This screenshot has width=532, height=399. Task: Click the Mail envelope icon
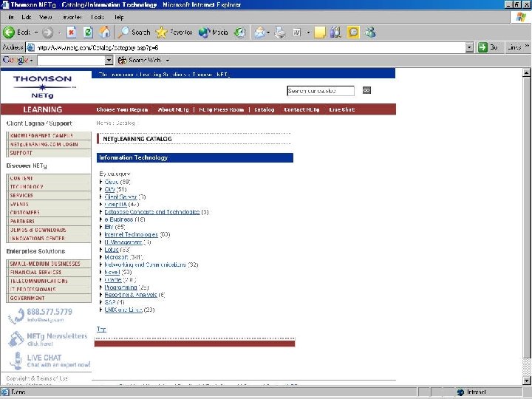259,33
